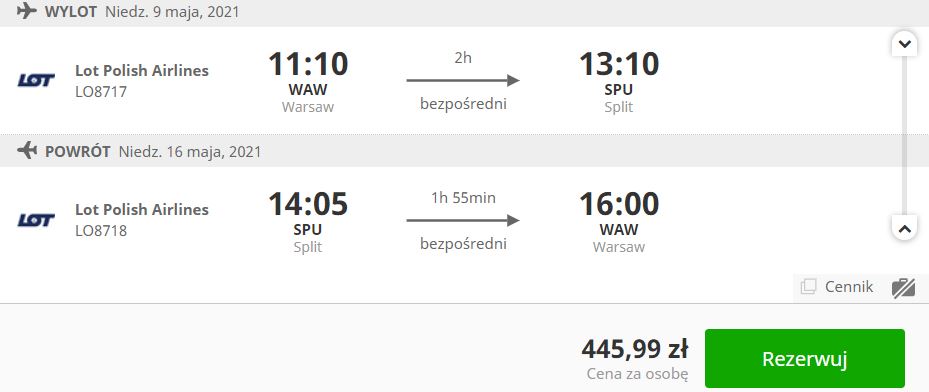Click the LOT logo for flight LO8718
929x392 pixels.
point(36,220)
